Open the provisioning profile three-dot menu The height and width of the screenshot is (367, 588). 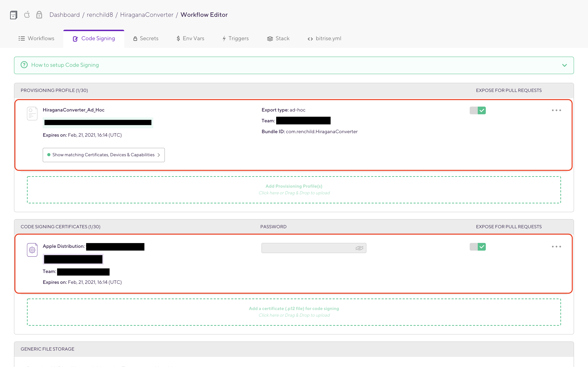556,110
